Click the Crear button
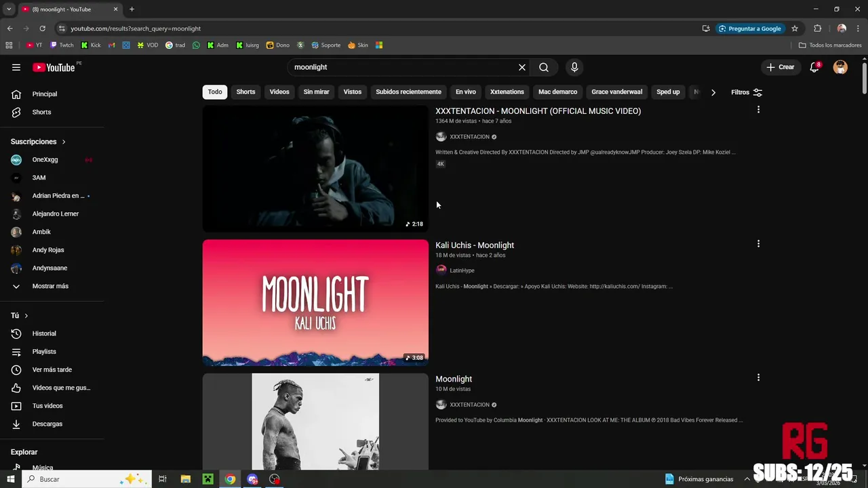 click(x=781, y=67)
